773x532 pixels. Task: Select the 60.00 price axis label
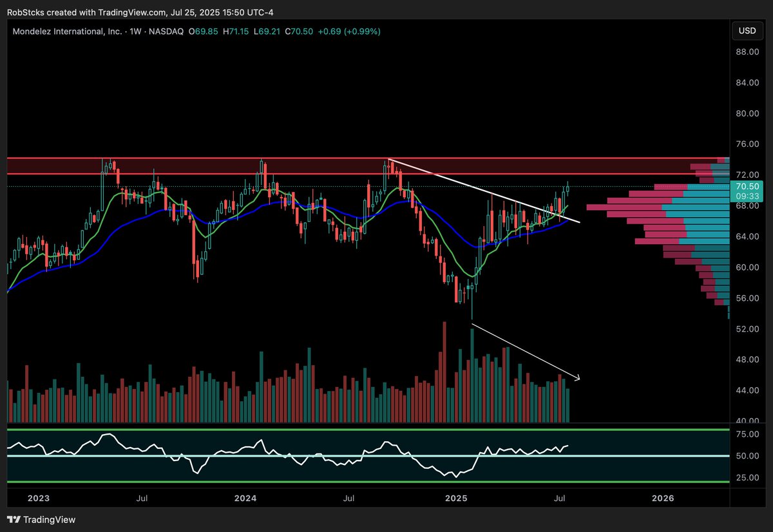(x=747, y=267)
